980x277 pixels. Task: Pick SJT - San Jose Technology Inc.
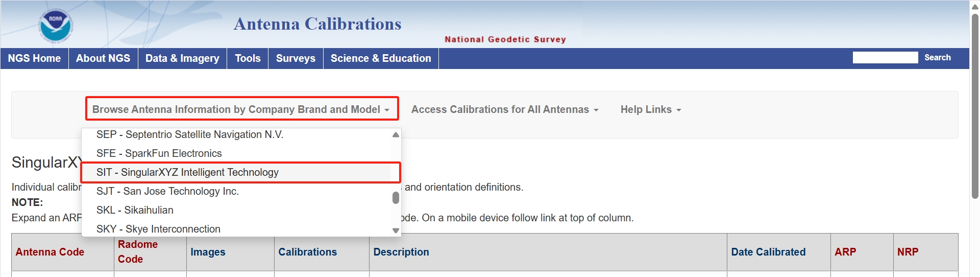167,191
